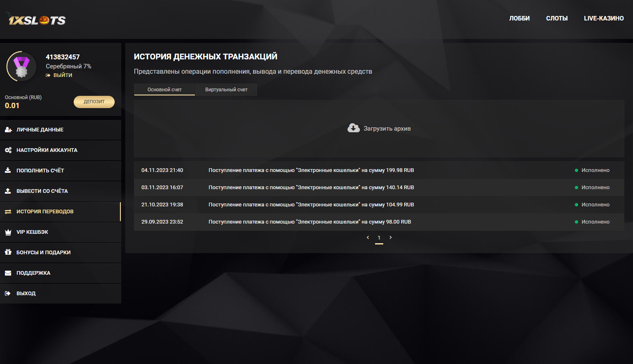The image size is (633, 364).
Task: Select ВЫХОД in sidebar menu
Action: point(61,294)
